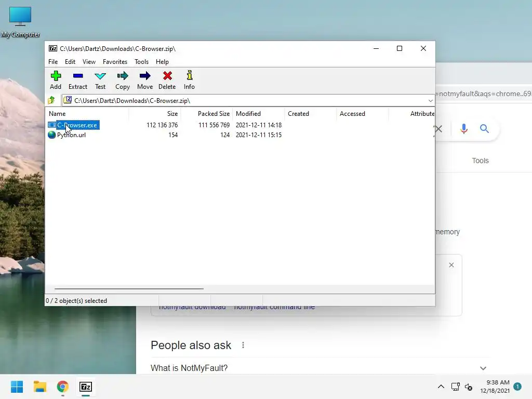The height and width of the screenshot is (399, 532).
Task: Open the My Computer desktop icon
Action: coord(20,22)
